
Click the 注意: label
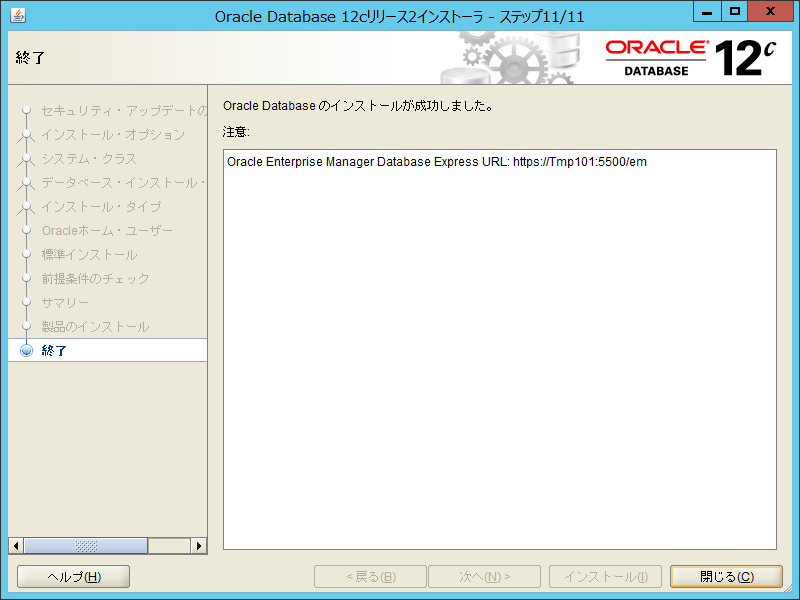pos(236,132)
